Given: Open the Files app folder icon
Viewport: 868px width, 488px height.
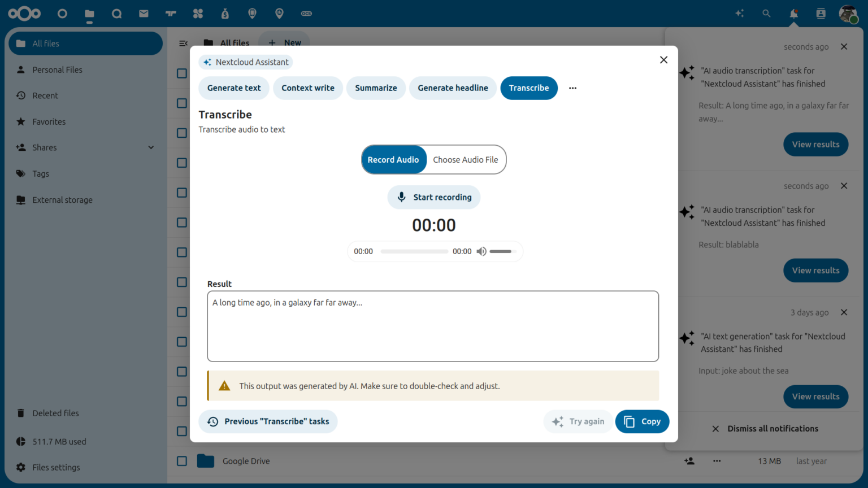Looking at the screenshot, I should coord(89,14).
